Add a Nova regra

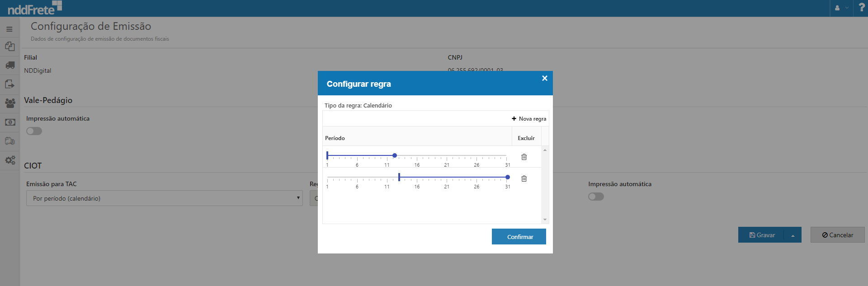point(529,119)
